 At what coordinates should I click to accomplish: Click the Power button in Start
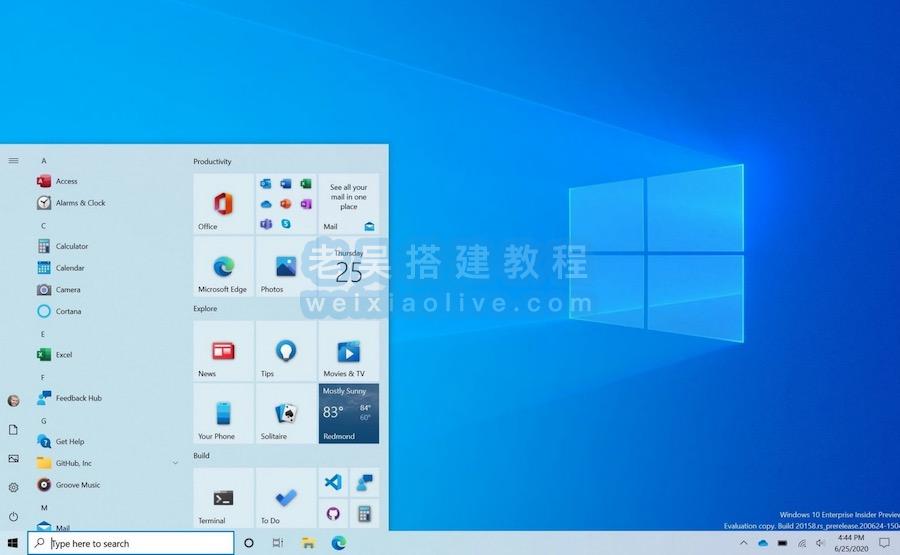pos(13,517)
